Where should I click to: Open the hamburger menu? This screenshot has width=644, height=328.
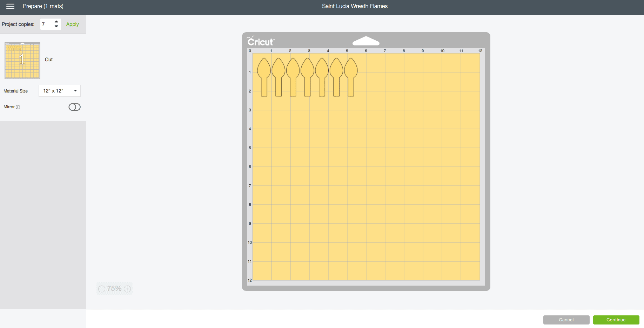point(10,6)
